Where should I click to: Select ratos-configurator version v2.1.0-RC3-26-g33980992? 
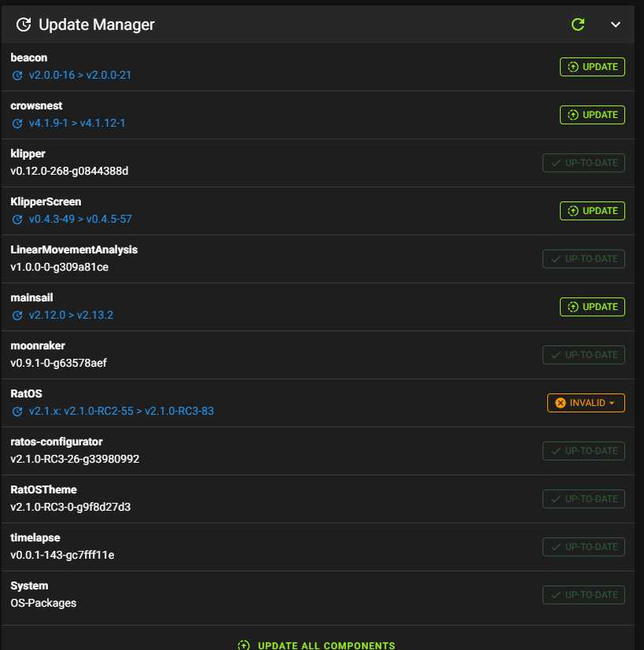[75, 459]
